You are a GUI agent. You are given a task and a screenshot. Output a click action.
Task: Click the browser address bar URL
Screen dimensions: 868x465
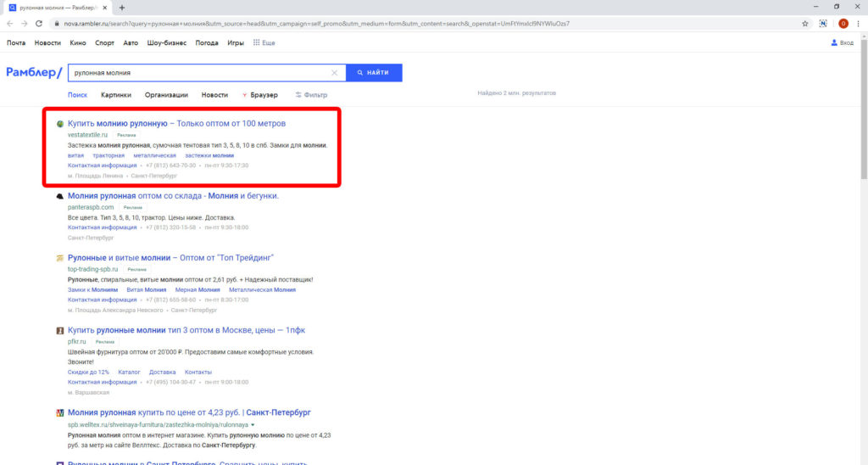316,24
